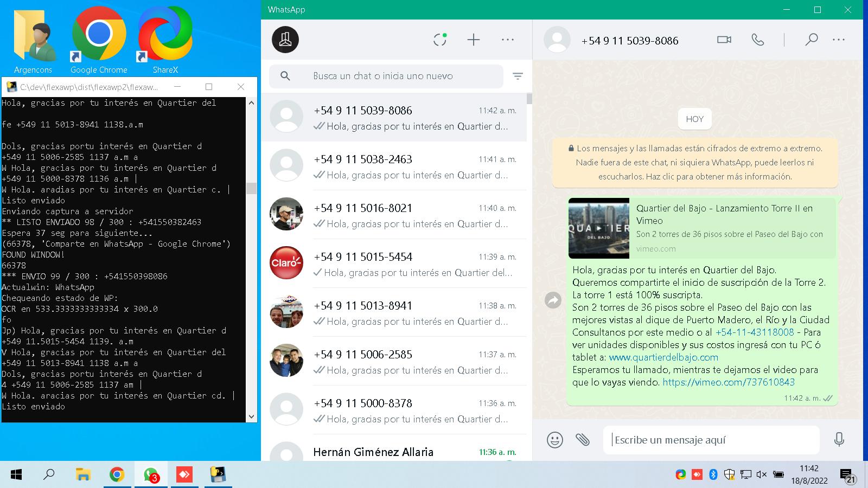Click the ShareX tray icon
868x488 pixels.
tap(681, 474)
